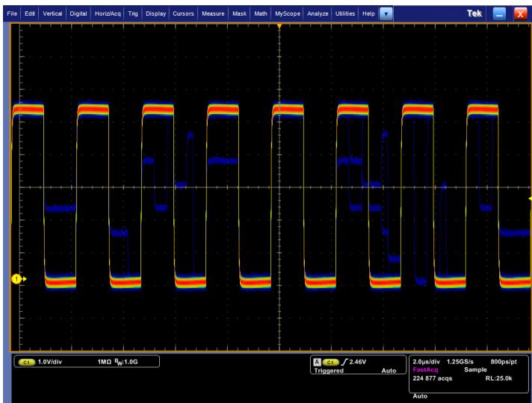
Task: Minimize the oscilloscope window
Action: pyautogui.click(x=499, y=14)
